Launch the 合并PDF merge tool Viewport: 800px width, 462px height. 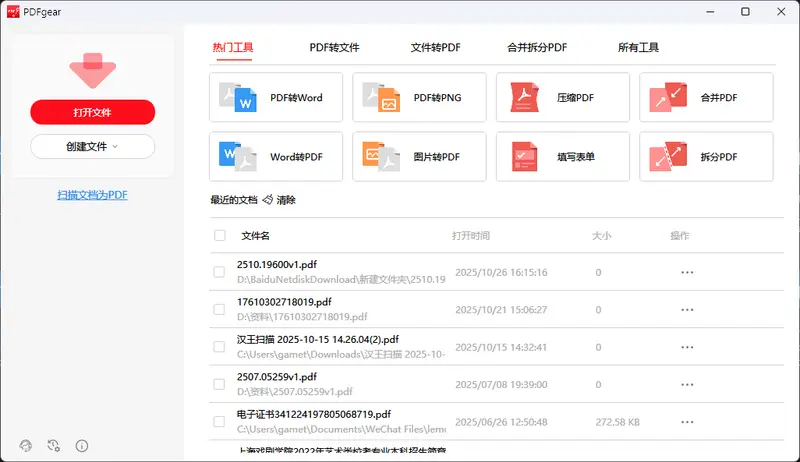(x=706, y=97)
